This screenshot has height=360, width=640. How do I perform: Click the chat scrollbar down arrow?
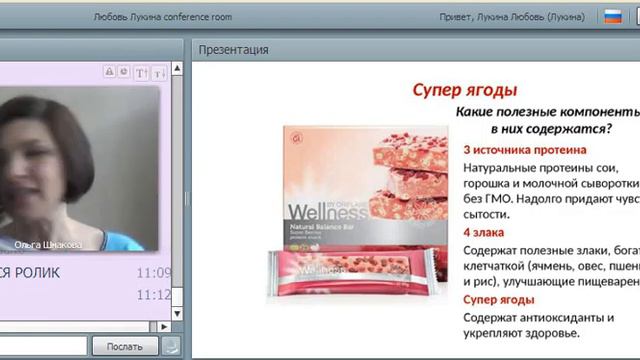pos(177,313)
